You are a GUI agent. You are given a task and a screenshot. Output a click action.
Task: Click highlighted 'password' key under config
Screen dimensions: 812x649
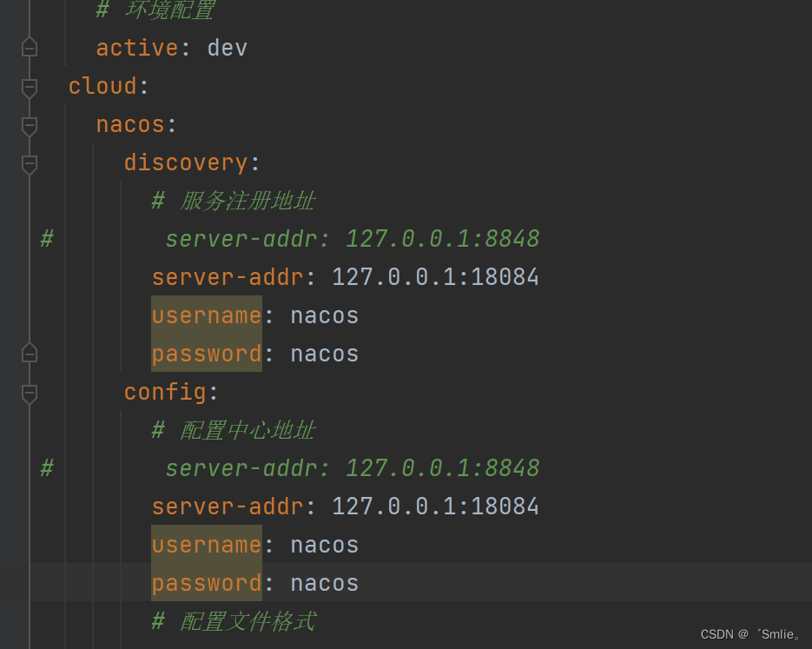[207, 583]
